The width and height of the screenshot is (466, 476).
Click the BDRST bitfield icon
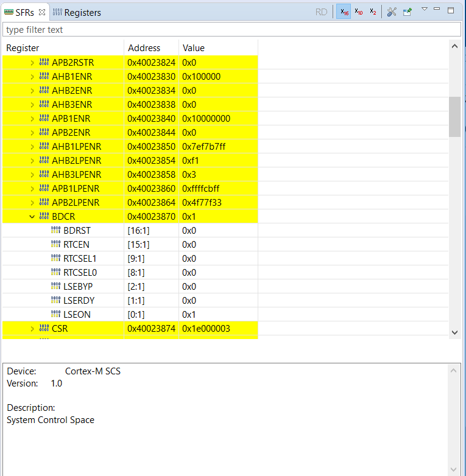55,230
